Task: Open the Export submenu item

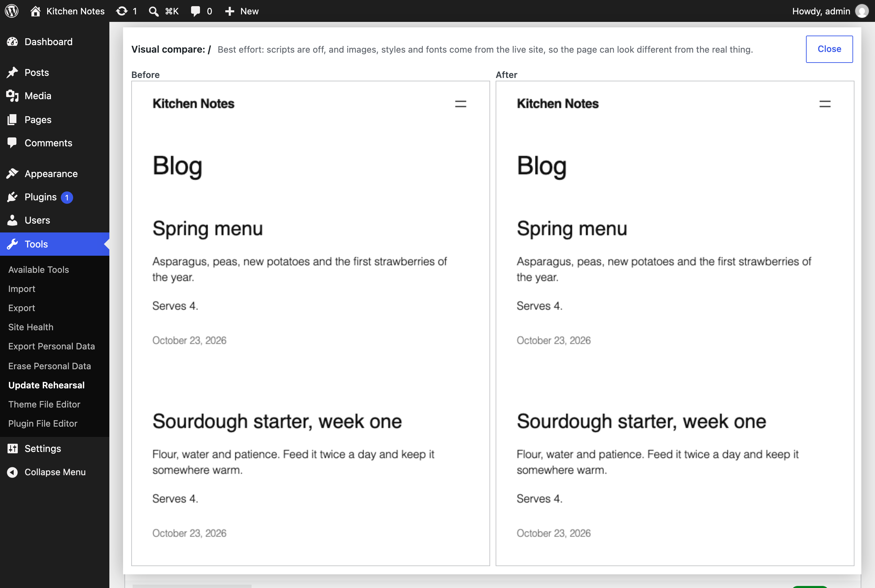Action: click(22, 308)
